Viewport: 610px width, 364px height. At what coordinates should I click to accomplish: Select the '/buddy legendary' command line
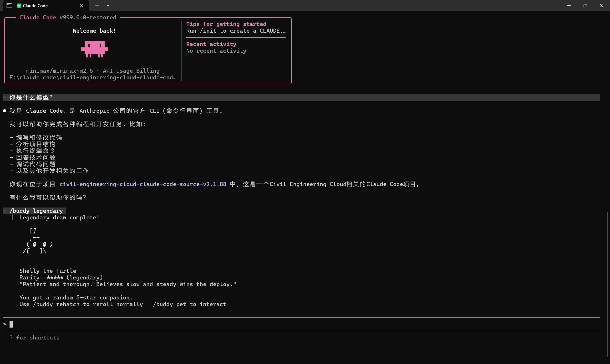click(x=36, y=211)
